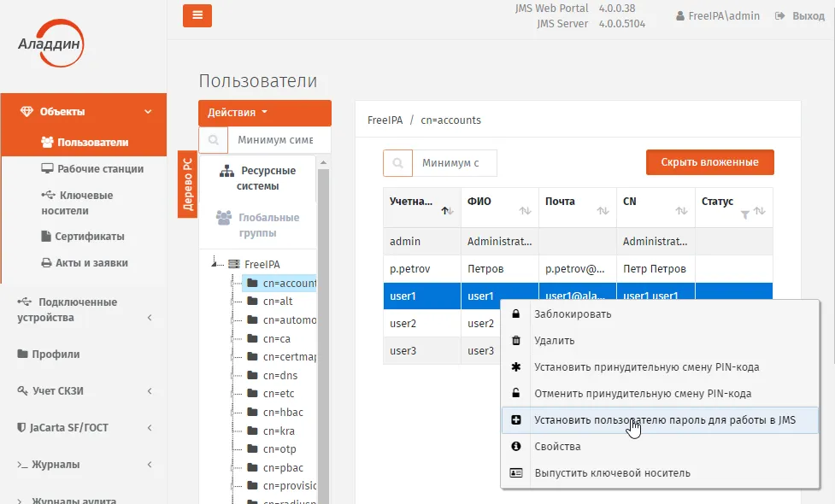The image size is (835, 504).
Task: Click the Выход logout icon
Action: pos(779,16)
